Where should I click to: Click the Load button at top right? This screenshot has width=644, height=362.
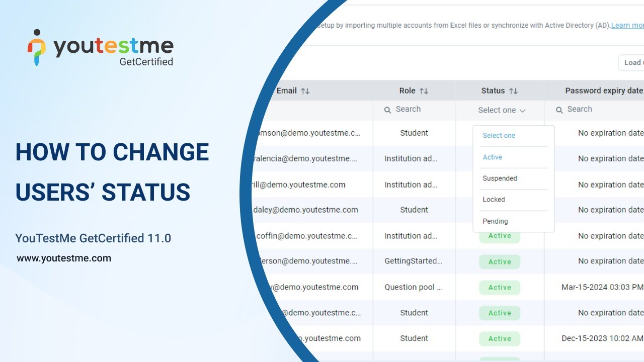point(631,62)
